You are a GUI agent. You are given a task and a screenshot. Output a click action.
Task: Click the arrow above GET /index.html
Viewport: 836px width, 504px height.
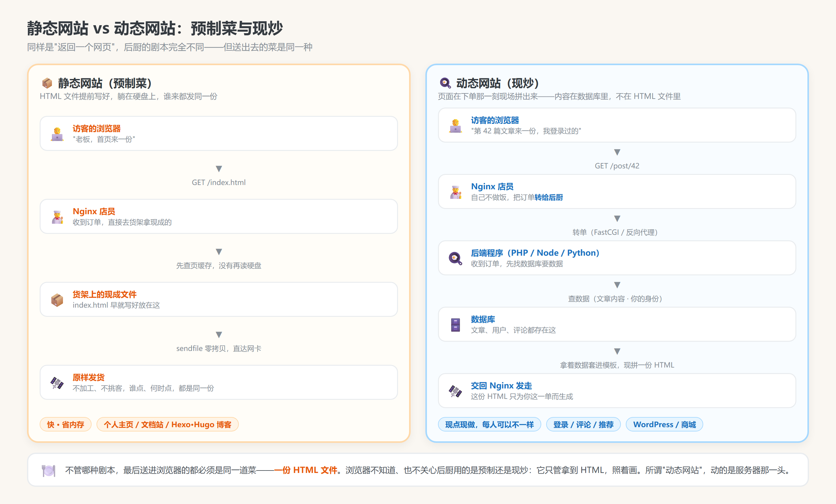click(219, 169)
